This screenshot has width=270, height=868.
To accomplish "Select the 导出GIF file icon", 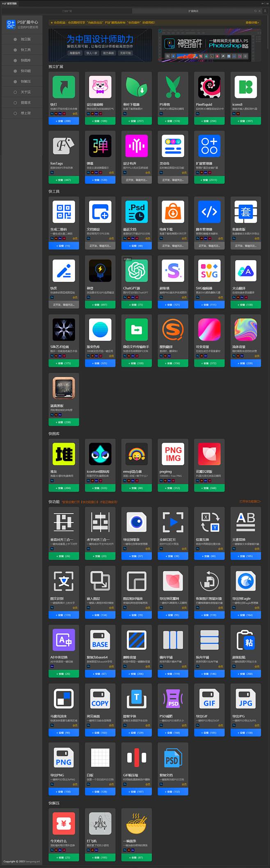I will (209, 699).
